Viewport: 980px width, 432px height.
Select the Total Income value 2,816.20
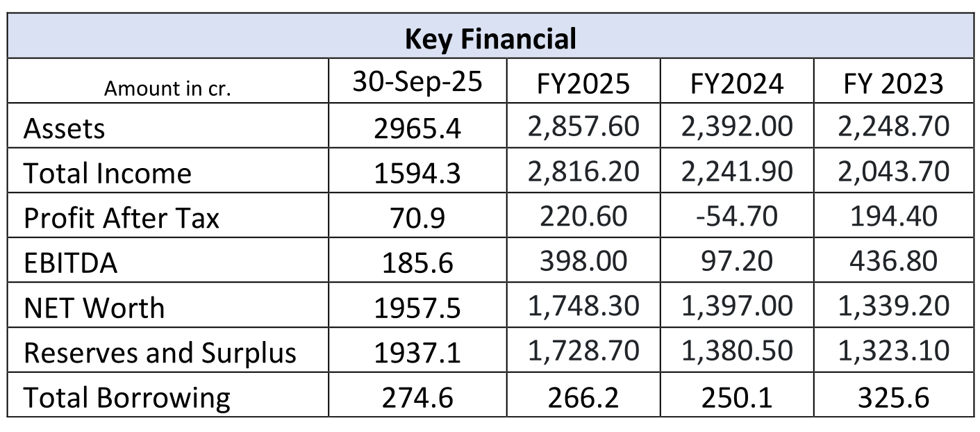pyautogui.click(x=583, y=171)
